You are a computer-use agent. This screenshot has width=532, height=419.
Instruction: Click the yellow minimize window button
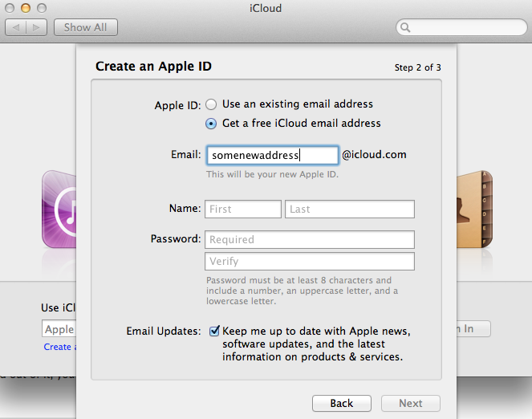tap(26, 8)
